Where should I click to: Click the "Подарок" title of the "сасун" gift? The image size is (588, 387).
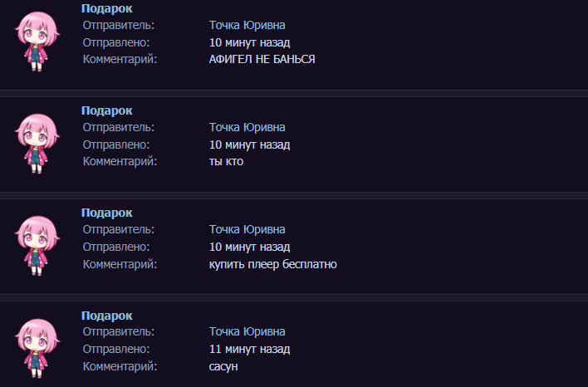(107, 316)
